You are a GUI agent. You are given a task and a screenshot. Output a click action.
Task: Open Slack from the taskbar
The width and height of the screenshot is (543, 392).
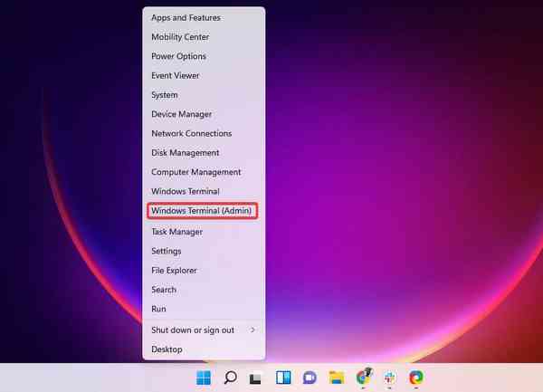(389, 378)
